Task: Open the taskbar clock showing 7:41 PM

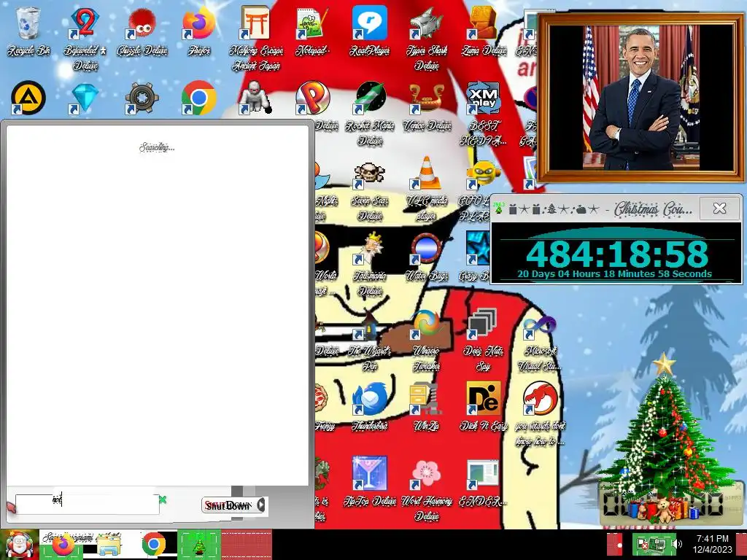Action: [x=712, y=544]
